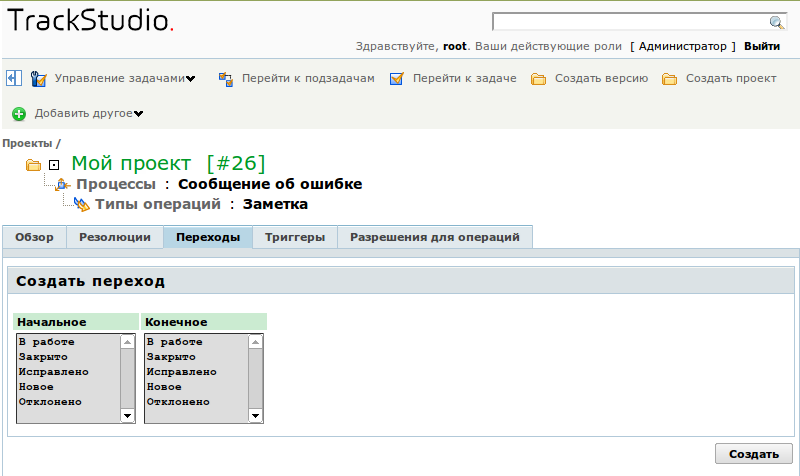
Task: Click the Управление задачами clipboard icon
Action: point(39,78)
